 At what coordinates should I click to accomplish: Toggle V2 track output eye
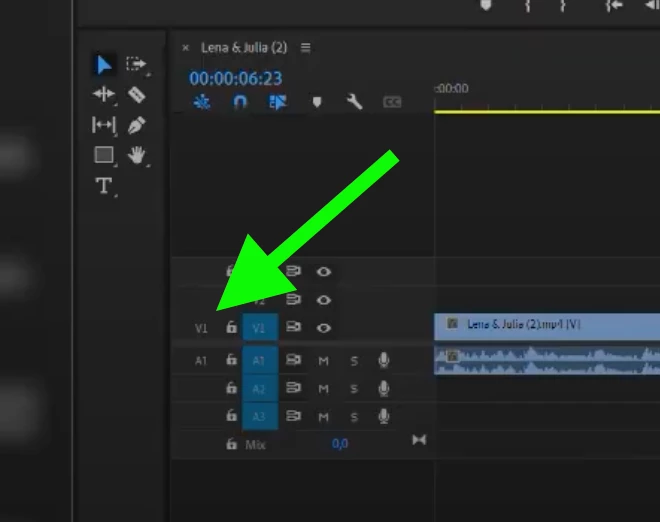(x=323, y=300)
